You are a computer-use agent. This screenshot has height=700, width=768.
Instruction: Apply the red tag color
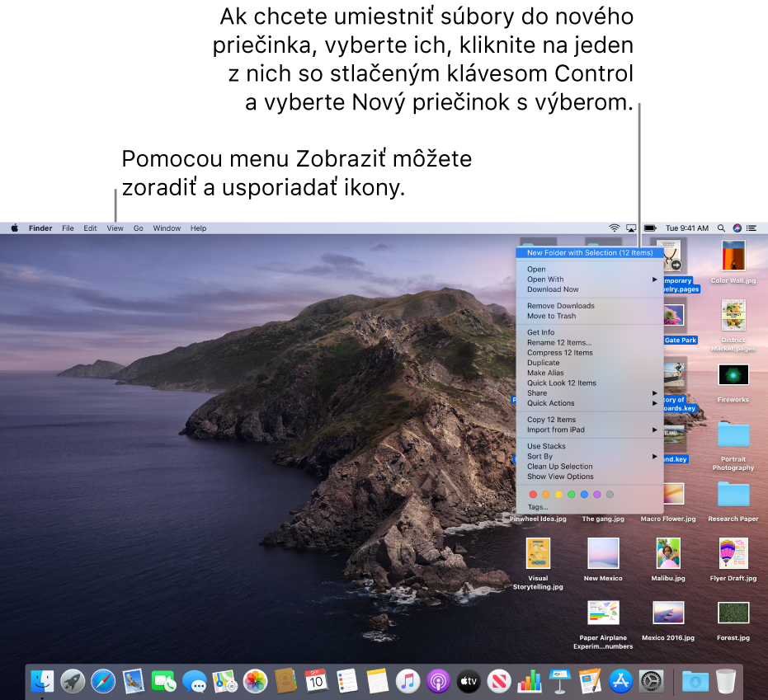533,495
